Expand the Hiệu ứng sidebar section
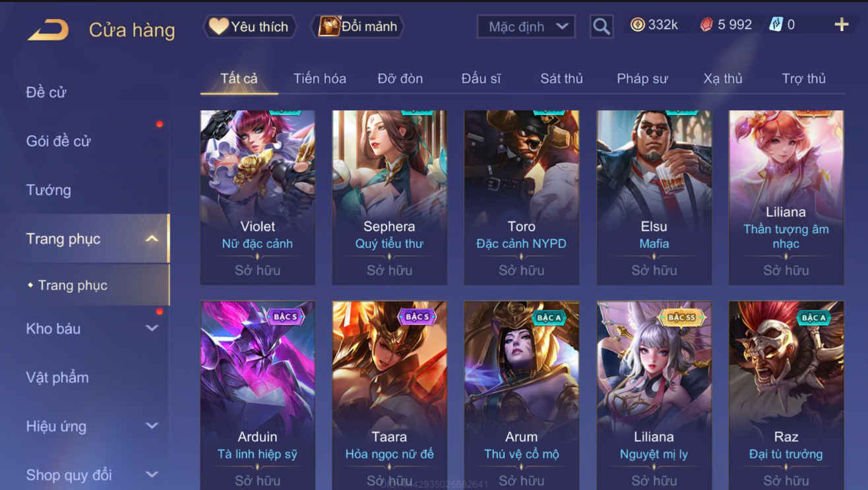868x490 pixels. point(152,426)
